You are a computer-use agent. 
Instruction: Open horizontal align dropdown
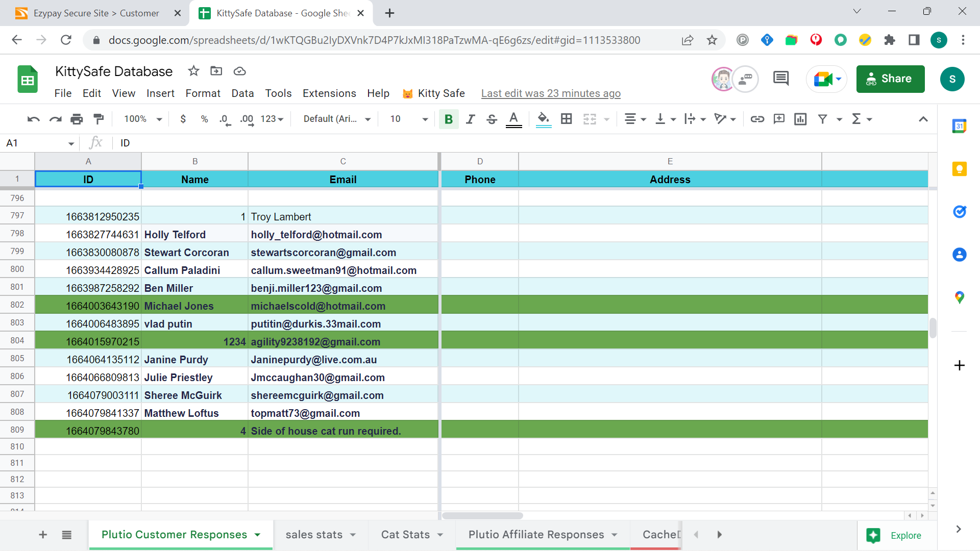tap(635, 119)
